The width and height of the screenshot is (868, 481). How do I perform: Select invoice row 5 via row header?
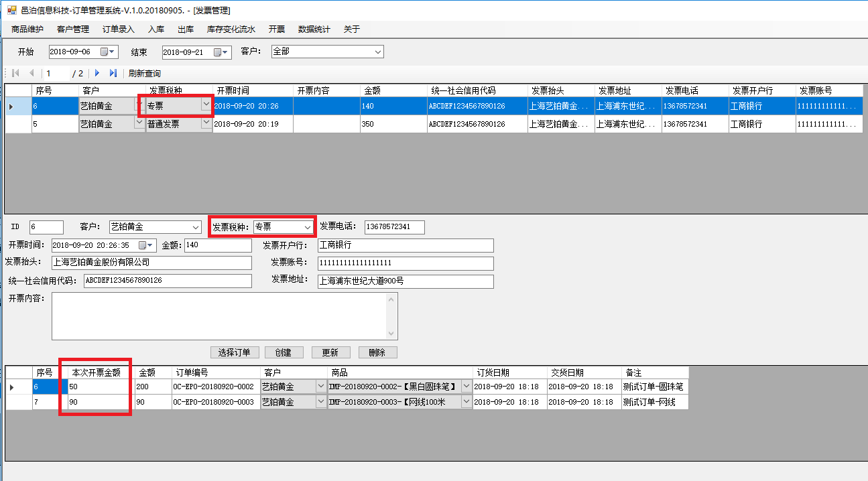18,124
